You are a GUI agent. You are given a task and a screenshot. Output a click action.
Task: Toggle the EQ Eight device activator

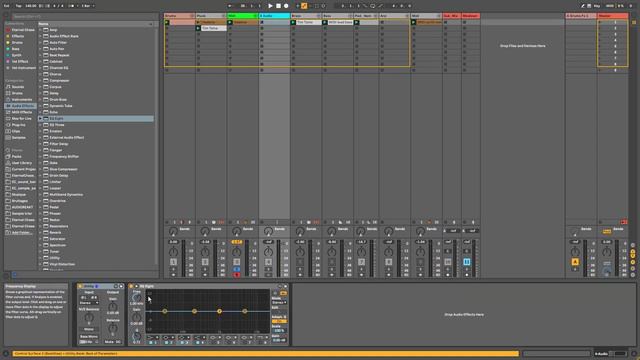pyautogui.click(x=131, y=286)
